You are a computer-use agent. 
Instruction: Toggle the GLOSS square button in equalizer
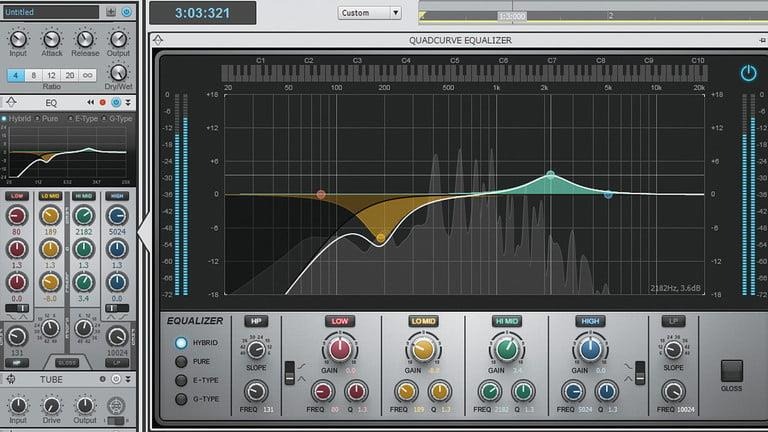click(732, 371)
